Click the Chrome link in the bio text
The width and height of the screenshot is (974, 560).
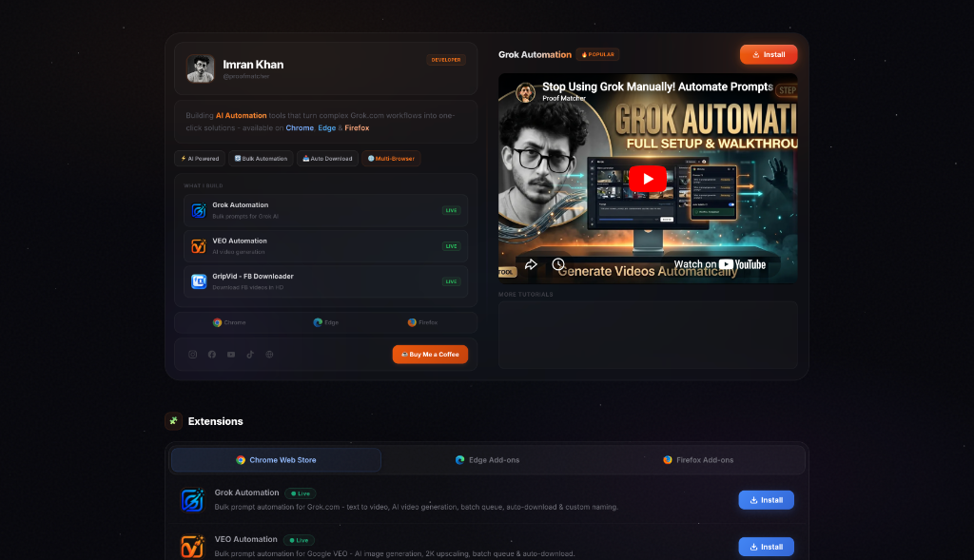click(x=300, y=128)
